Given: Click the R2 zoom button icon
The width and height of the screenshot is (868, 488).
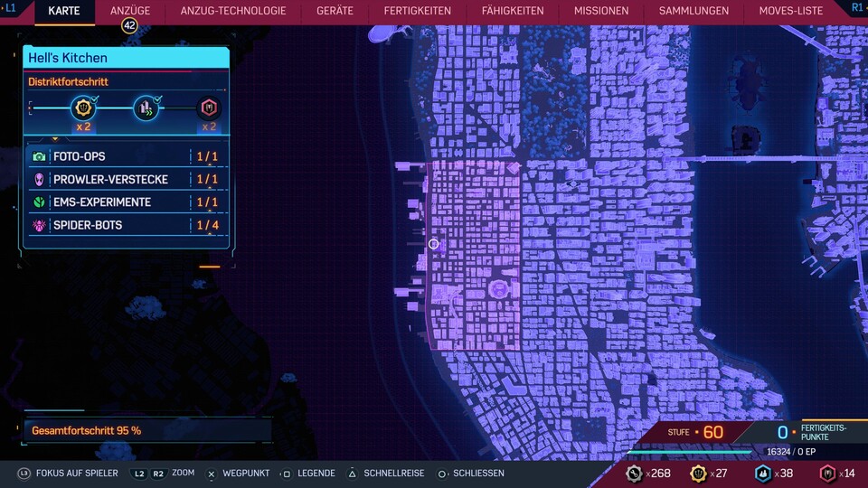Looking at the screenshot, I should point(158,474).
